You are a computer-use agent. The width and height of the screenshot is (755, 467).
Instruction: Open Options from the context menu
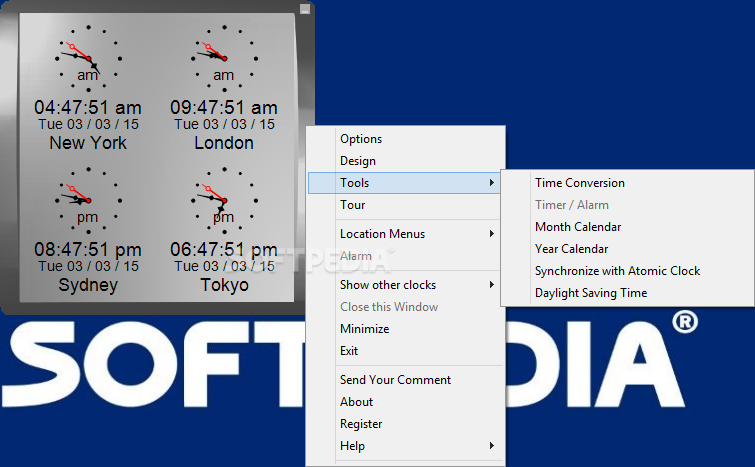[x=406, y=139]
